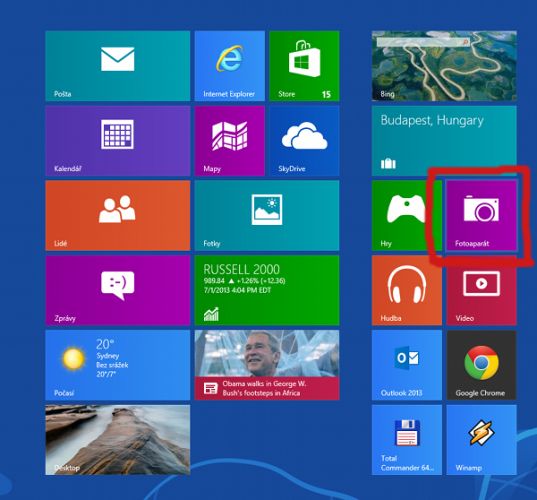Open the Počasí weather tile
The width and height of the screenshot is (537, 500).
coord(117,365)
